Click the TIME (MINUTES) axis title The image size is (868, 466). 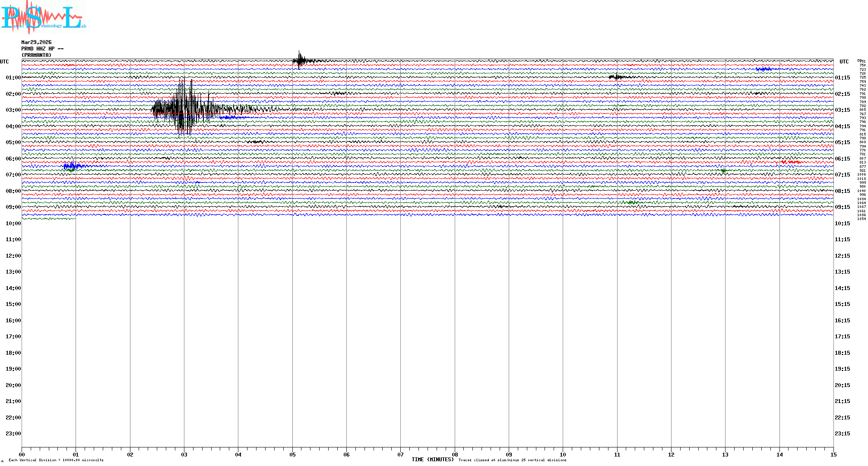pyautogui.click(x=433, y=460)
